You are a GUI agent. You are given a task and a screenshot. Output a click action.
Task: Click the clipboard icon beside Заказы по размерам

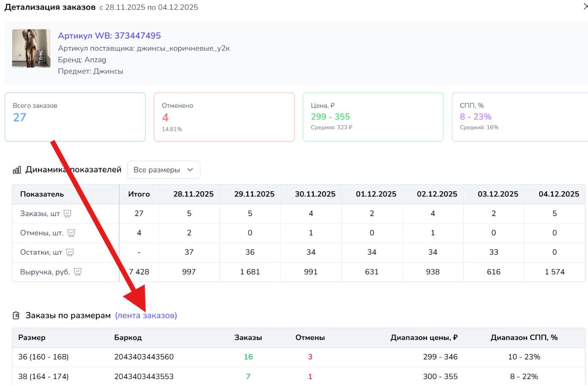click(16, 315)
